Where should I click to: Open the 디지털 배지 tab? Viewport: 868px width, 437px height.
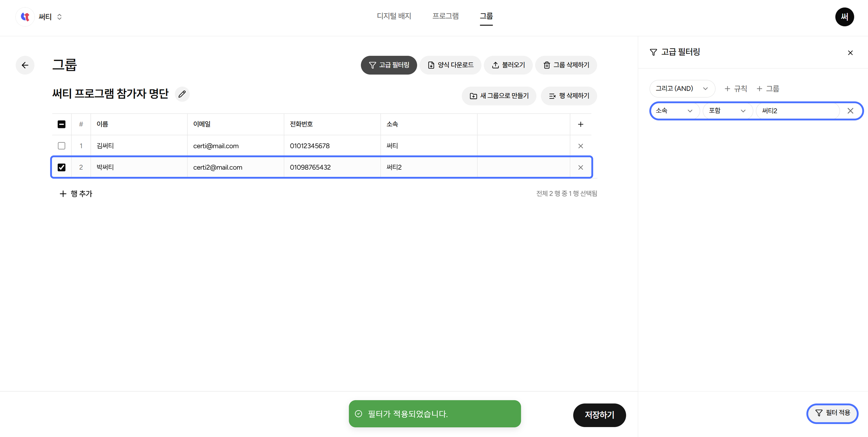point(394,16)
